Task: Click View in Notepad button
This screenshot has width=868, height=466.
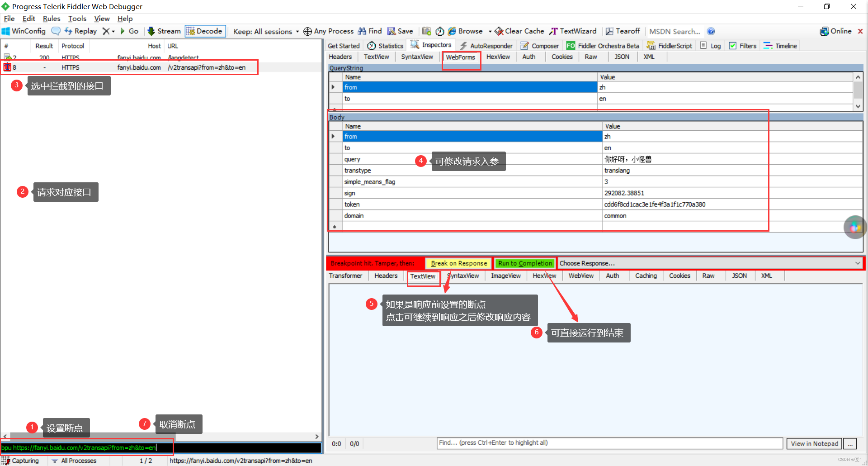Action: coord(815,444)
